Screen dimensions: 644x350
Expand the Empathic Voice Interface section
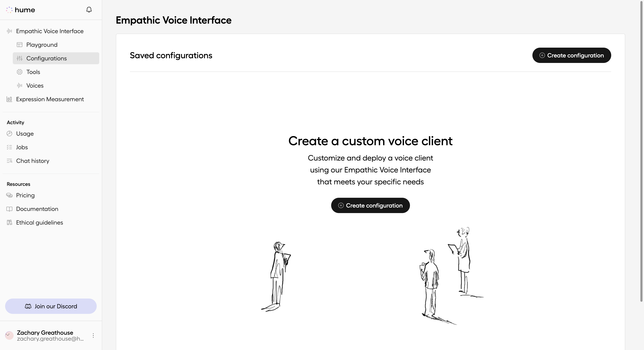tap(50, 31)
